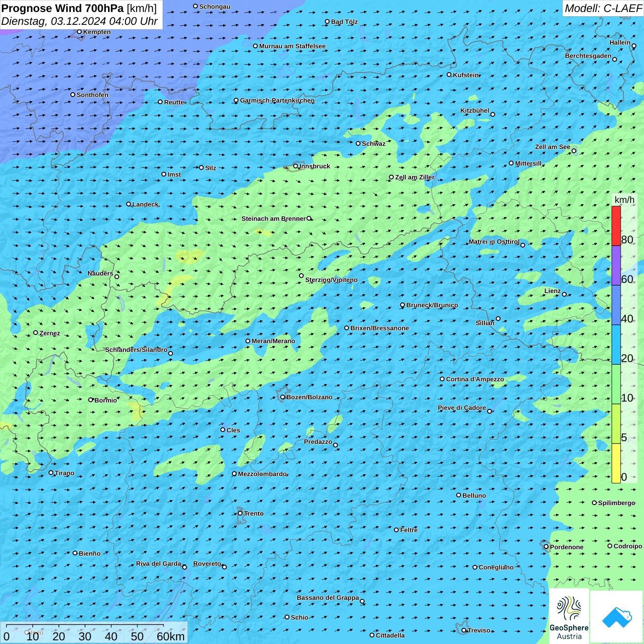The height and width of the screenshot is (644, 644).
Task: Click the 'Schwaz' map label
Action: pos(374,144)
